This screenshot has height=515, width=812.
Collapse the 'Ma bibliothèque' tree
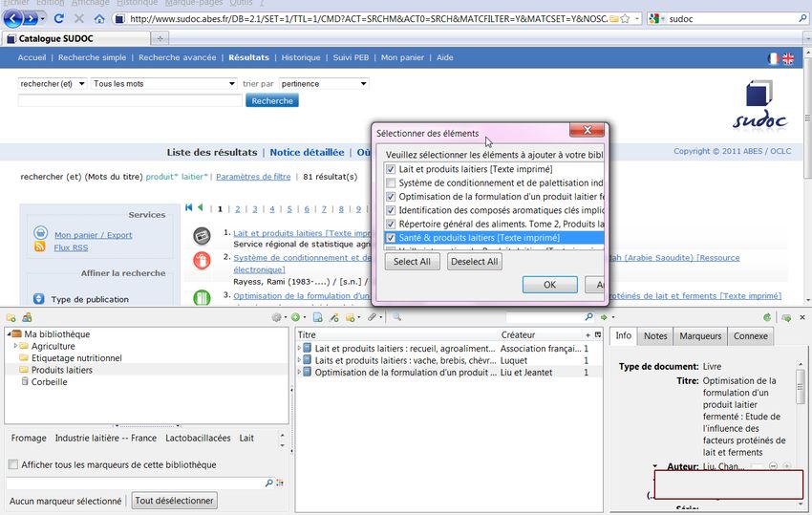coord(9,334)
